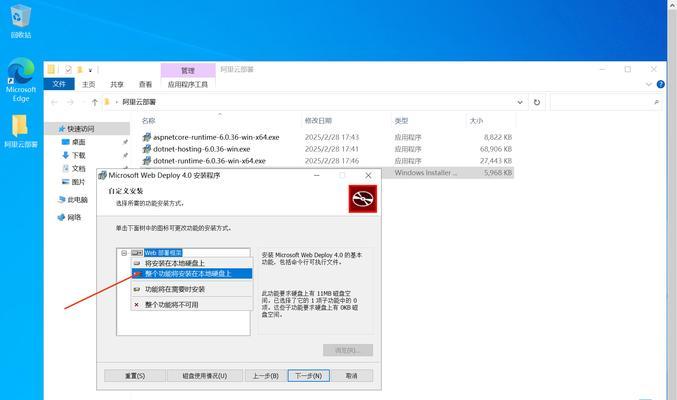
Task: Click the properties checkmark icon in quick access toolbar
Action: click(x=68, y=70)
